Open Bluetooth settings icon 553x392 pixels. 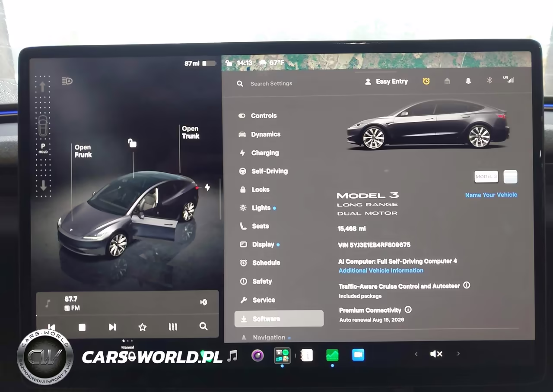tap(489, 80)
